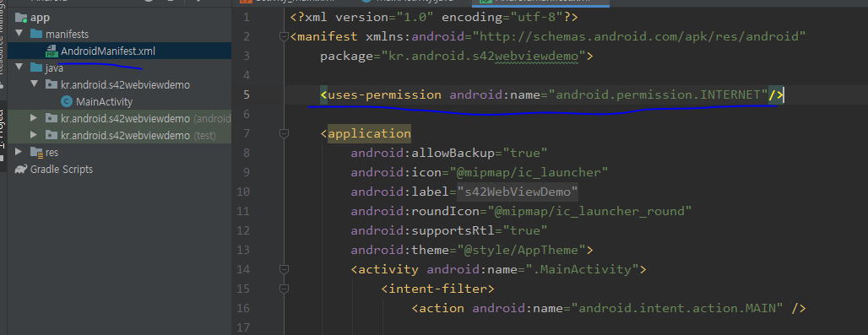Image resolution: width=868 pixels, height=335 pixels.
Task: Fold the manifest tag on line 2
Action: (285, 37)
